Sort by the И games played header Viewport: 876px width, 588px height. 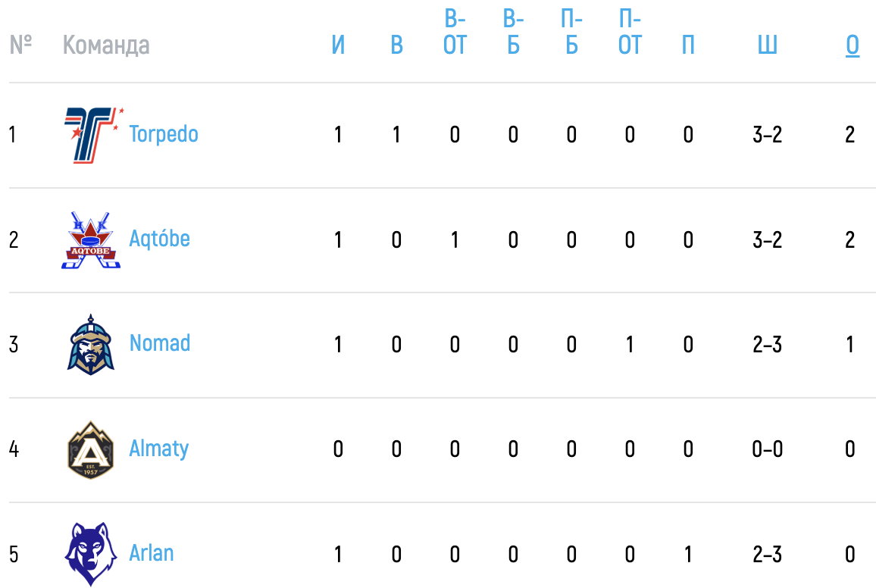(338, 45)
